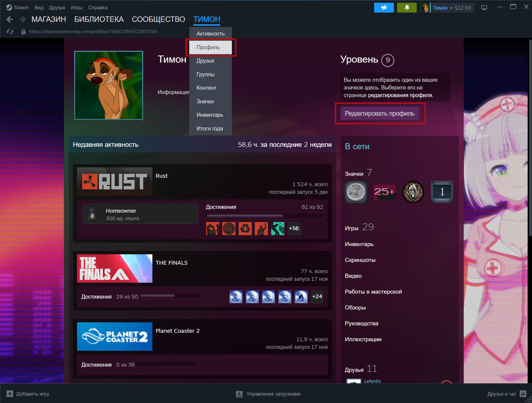This screenshot has width=532, height=403.
Task: Click the Редактировать профиль button
Action: 380,113
